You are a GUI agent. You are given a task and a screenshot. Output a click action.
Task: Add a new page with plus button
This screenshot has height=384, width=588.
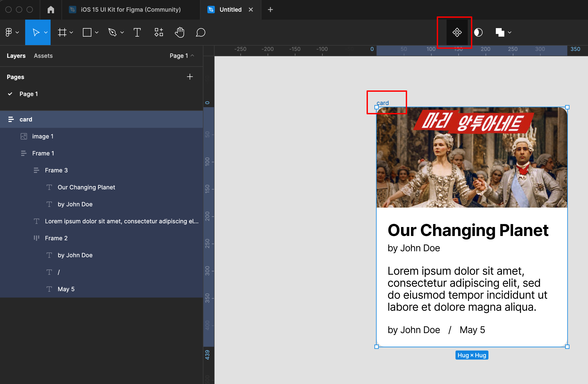(190, 77)
